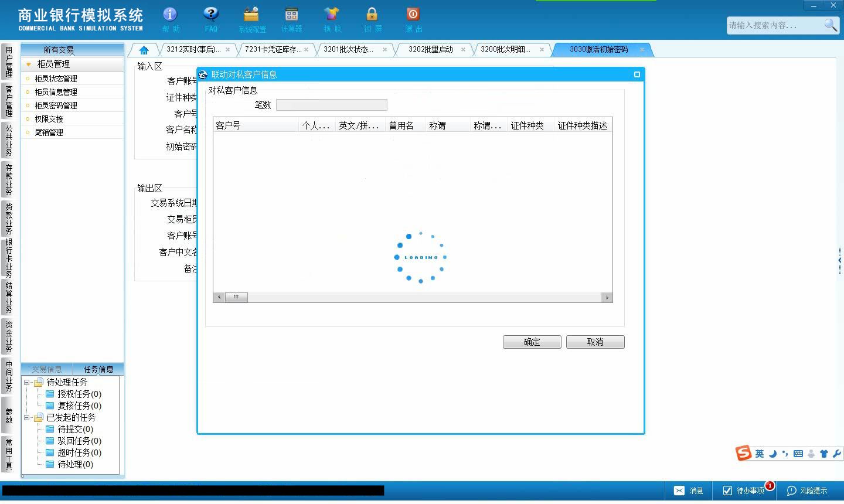Open 待办事项 to-do items
844x504 pixels.
click(x=744, y=491)
